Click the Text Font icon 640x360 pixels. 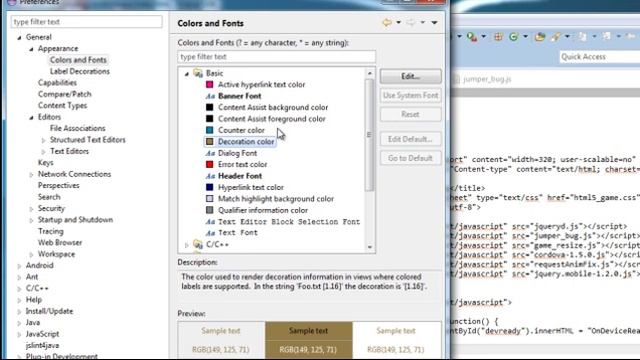210,233
